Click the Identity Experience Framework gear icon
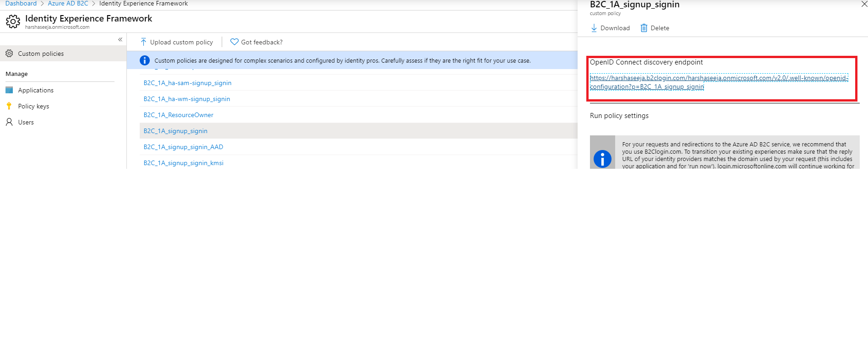 13,21
